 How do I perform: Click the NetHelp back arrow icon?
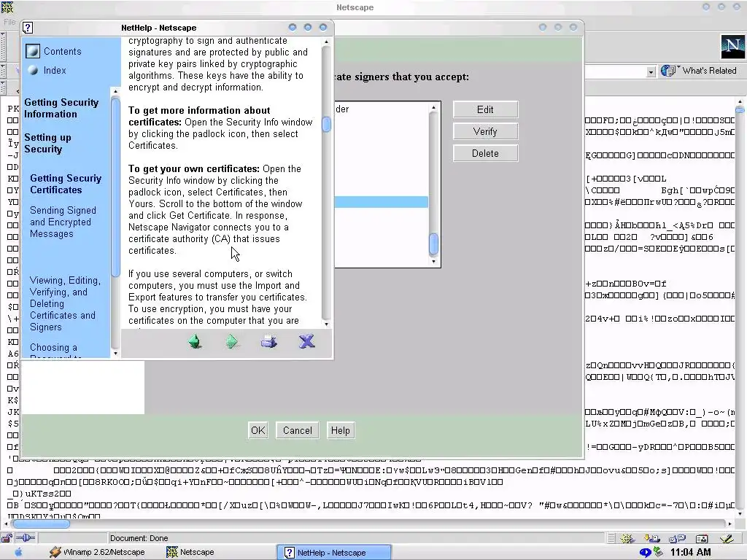[x=195, y=341]
